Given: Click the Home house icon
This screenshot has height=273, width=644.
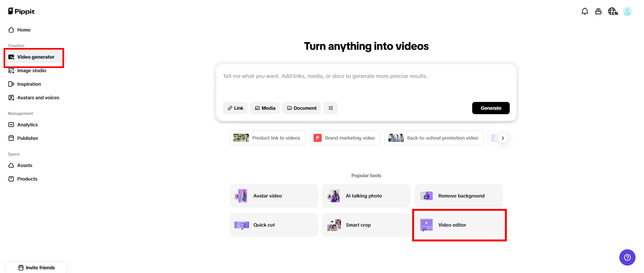Looking at the screenshot, I should click(11, 30).
